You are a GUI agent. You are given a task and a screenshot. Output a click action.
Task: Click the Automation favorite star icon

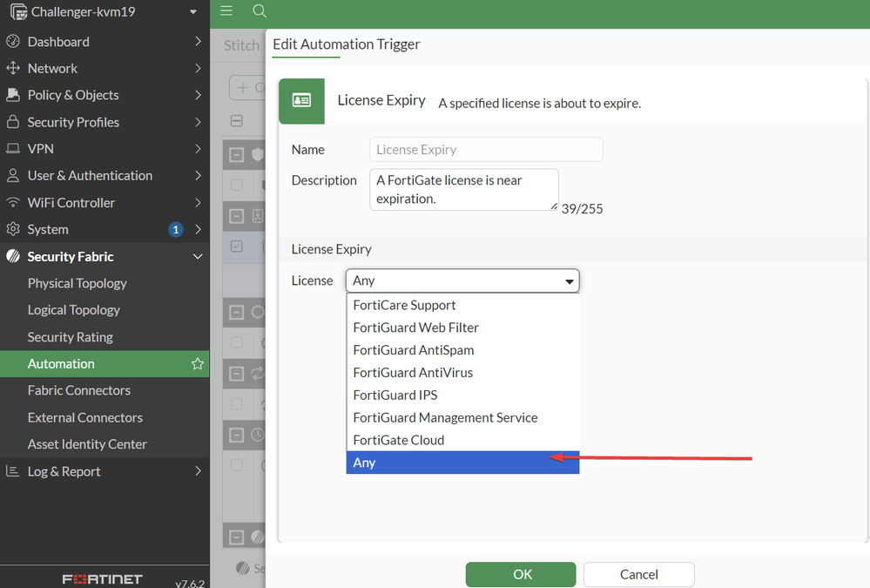198,364
